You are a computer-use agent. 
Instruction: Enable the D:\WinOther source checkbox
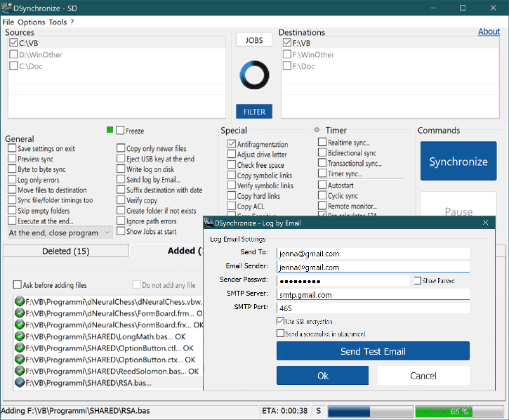click(13, 54)
